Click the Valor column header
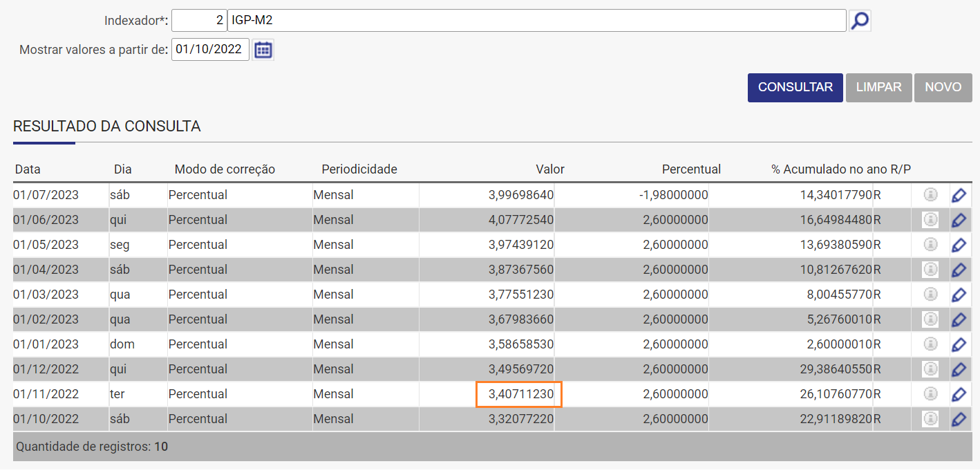This screenshot has height=475, width=980. click(550, 169)
